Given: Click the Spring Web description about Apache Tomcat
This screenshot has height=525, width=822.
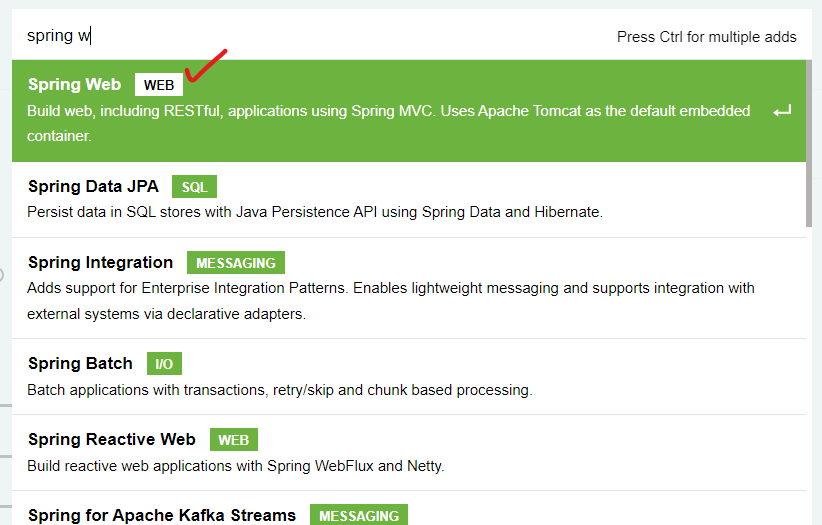Looking at the screenshot, I should pos(388,123).
